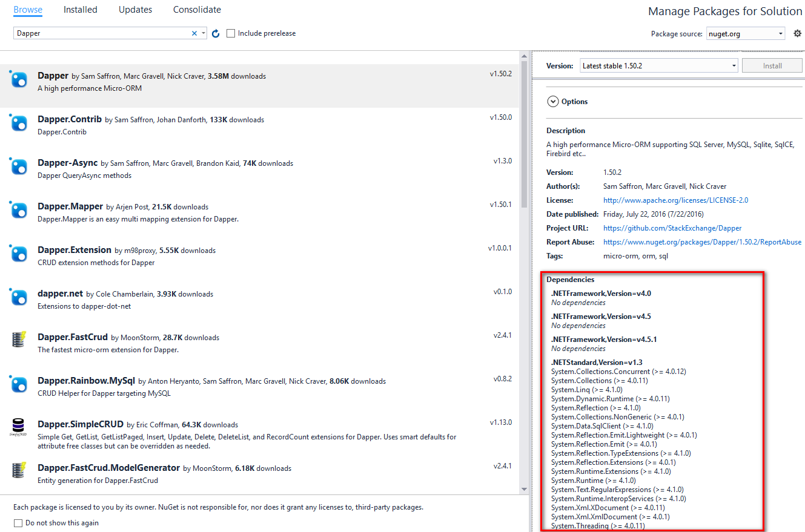Click version v1.13.0 of Dapper.SimpleCRUD
Screen dimensions: 805x532
click(500, 422)
